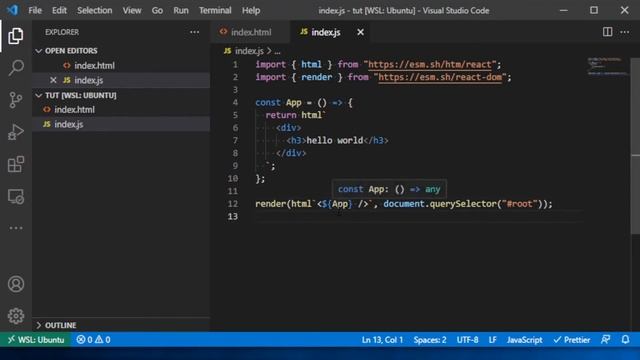Show additional activity bar views ellipsis
The width and height of the screenshot is (640, 360).
tap(16, 228)
